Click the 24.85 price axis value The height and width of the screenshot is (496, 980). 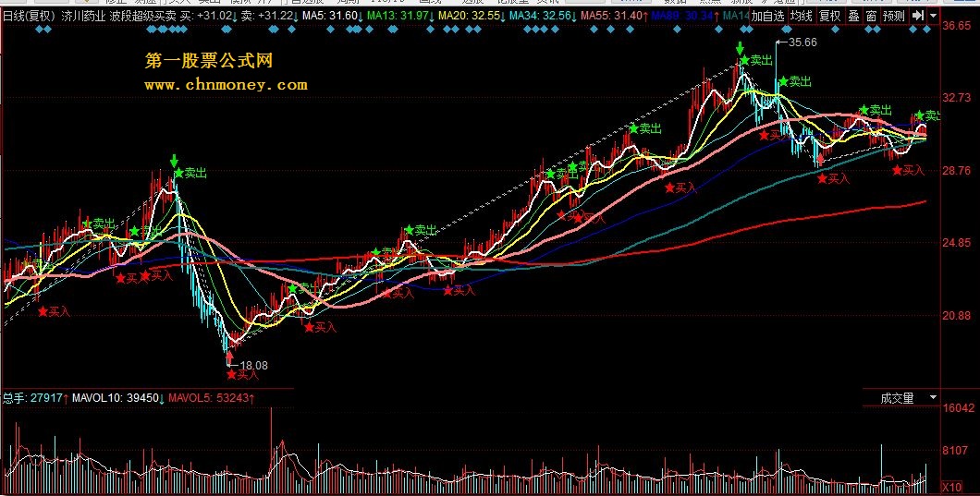click(x=957, y=242)
